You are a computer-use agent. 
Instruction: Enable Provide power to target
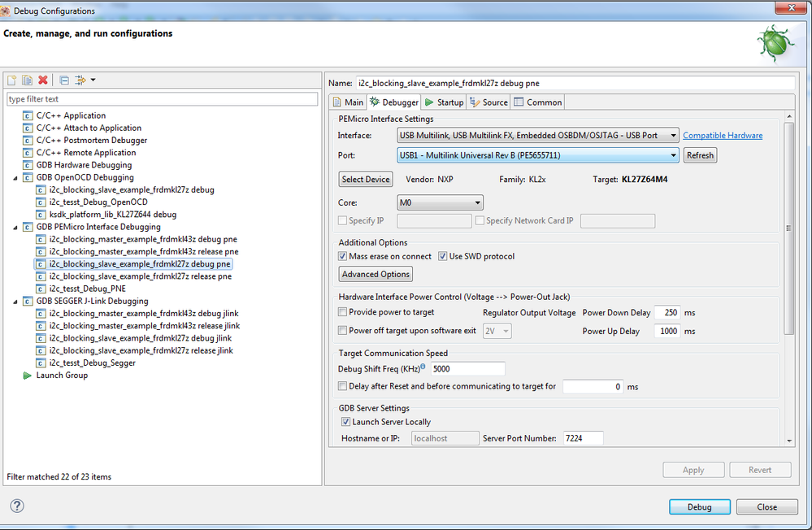coord(342,312)
